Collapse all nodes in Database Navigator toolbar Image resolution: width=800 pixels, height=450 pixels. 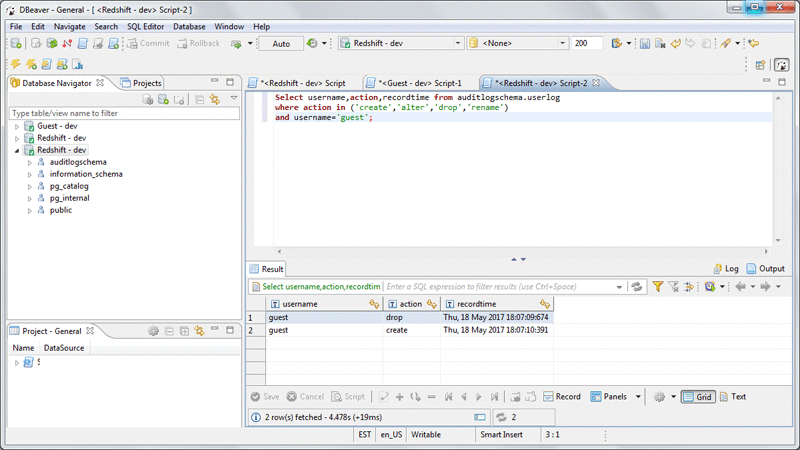click(200, 100)
